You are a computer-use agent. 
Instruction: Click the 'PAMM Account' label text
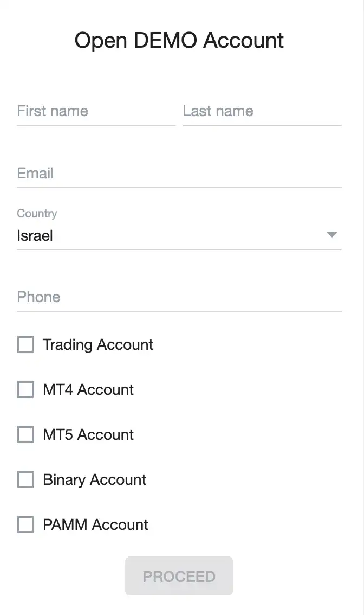point(95,525)
